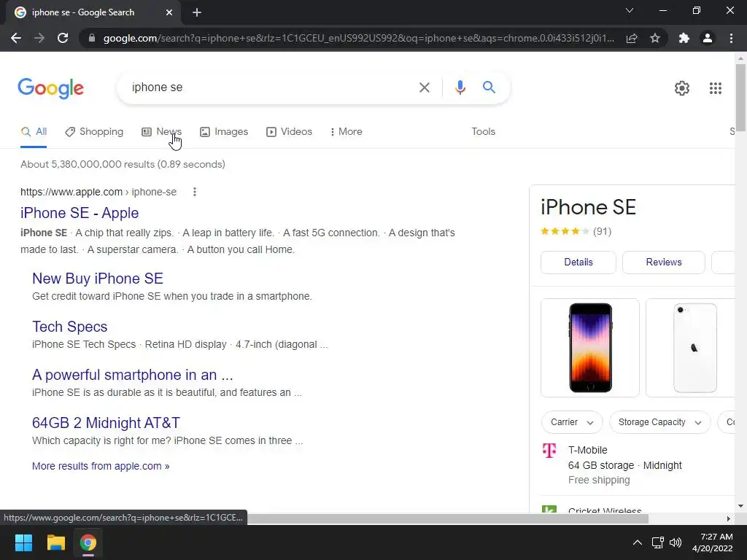Reload the current page
Viewport: 747px width, 560px height.
63,38
